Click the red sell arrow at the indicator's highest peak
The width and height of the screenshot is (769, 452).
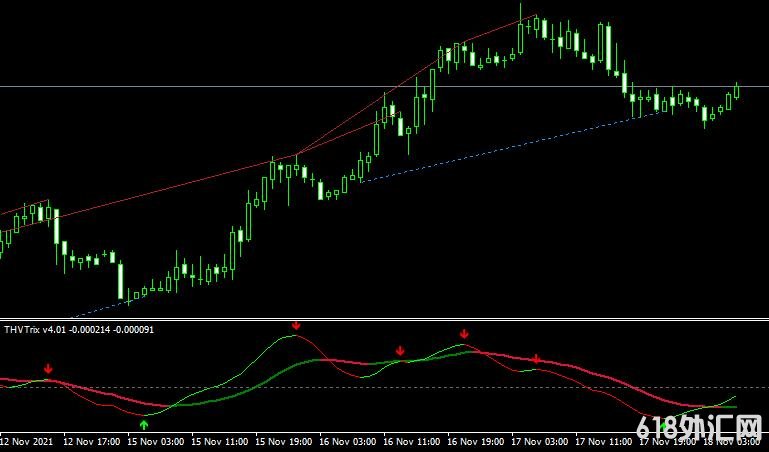pyautogui.click(x=296, y=326)
